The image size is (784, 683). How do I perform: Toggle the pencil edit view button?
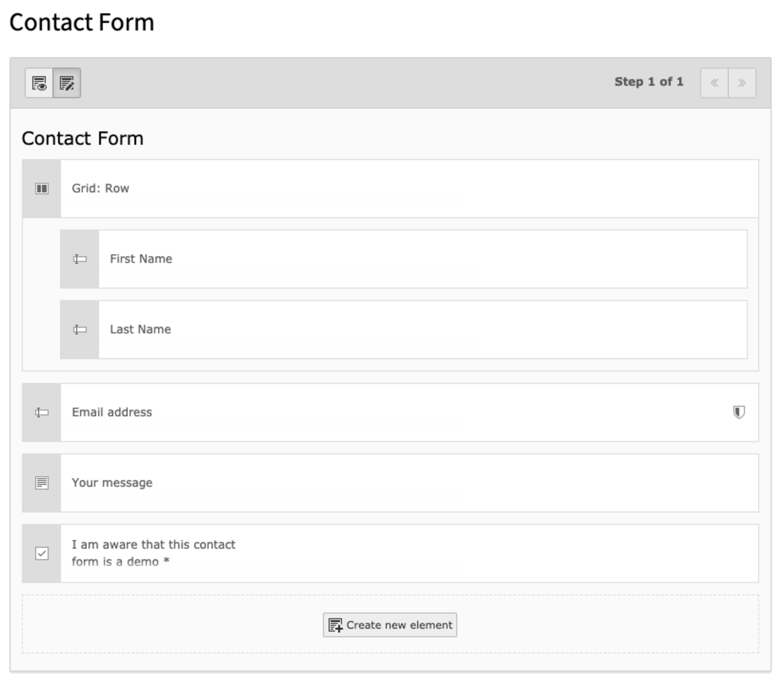coord(67,82)
